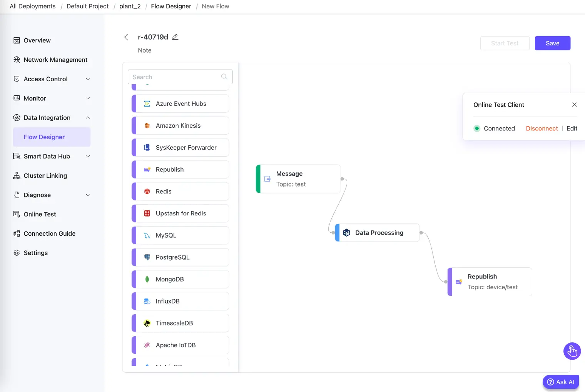585x392 pixels.
Task: Edit flow name with pencil icon
Action: 175,37
